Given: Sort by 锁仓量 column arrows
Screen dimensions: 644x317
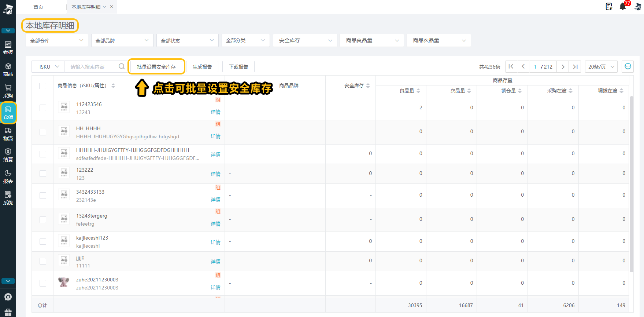Looking at the screenshot, I should tap(520, 91).
